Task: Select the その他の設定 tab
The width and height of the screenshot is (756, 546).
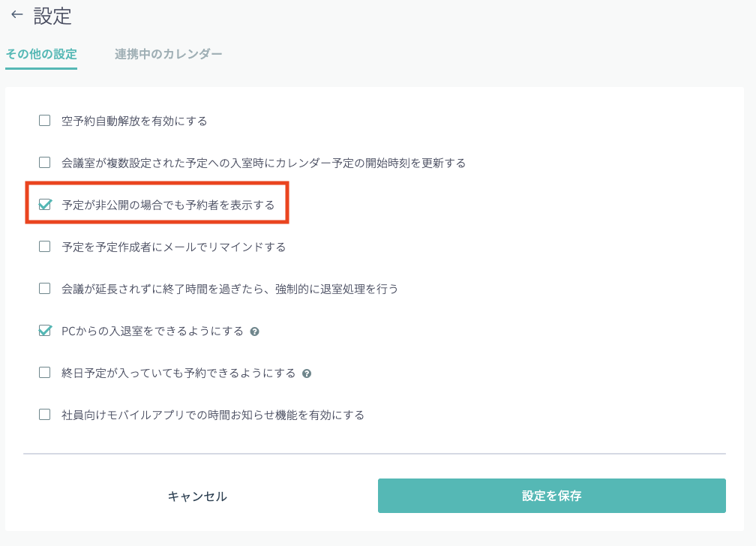Action: (41, 54)
